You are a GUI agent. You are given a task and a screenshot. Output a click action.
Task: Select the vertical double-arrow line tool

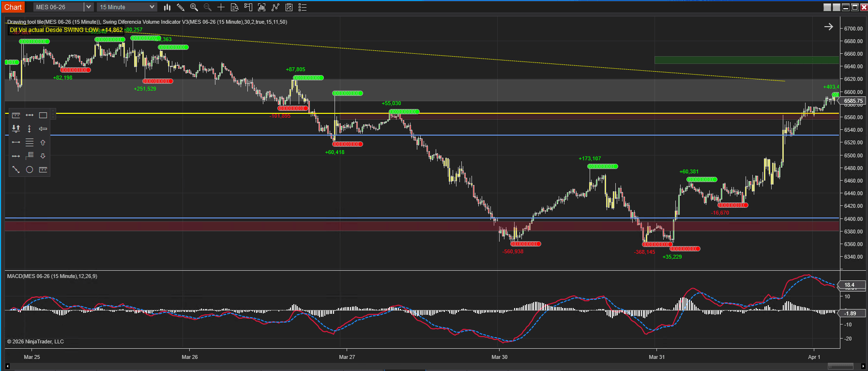pos(30,129)
